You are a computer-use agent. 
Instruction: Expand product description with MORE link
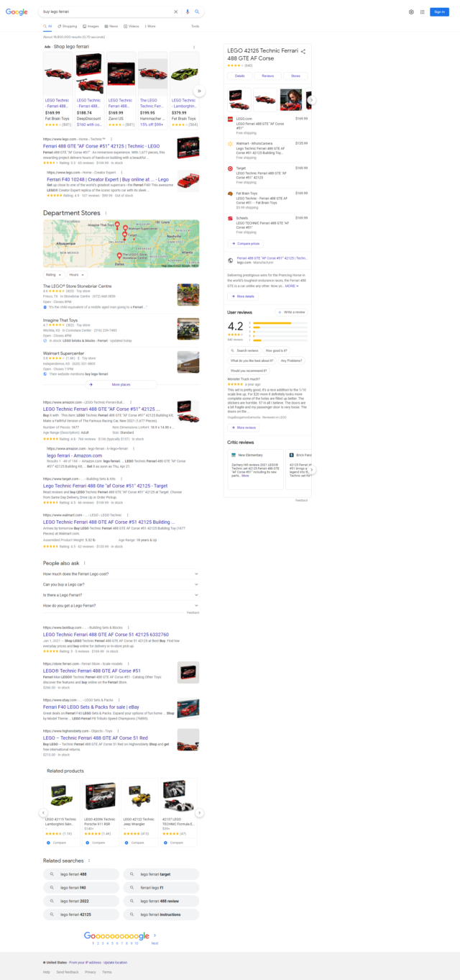(292, 286)
